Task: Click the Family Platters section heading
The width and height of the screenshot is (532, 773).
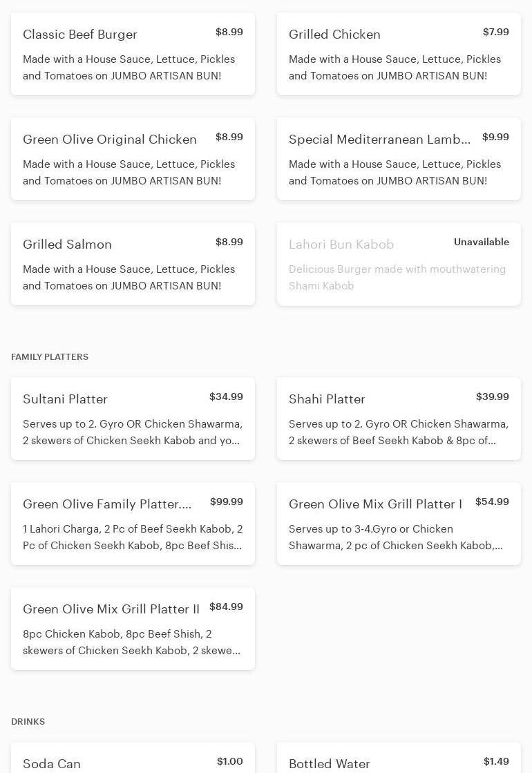Action: pyautogui.click(x=50, y=357)
